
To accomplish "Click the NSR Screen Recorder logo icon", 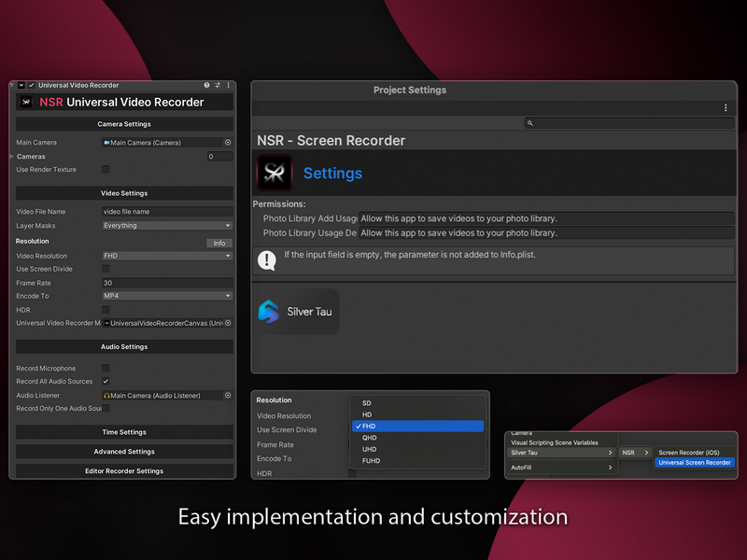I will [275, 173].
